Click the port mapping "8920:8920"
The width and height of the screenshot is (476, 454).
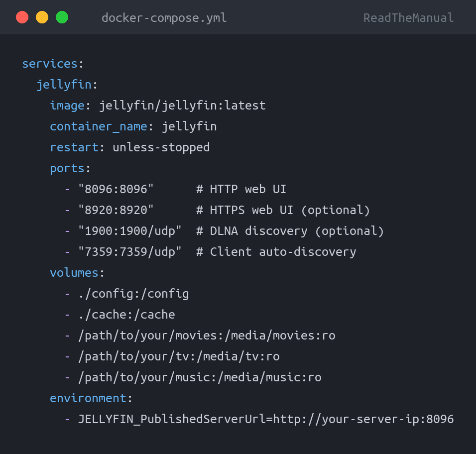116,210
